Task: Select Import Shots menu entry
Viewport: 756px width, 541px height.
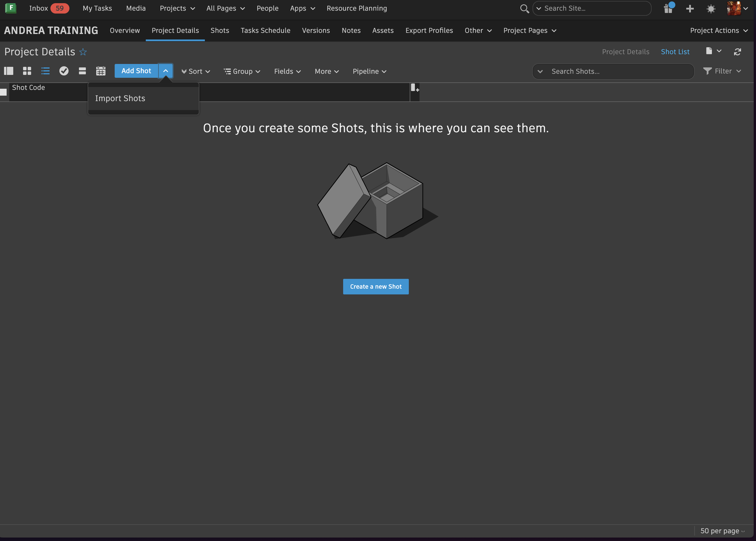Action: (x=120, y=98)
